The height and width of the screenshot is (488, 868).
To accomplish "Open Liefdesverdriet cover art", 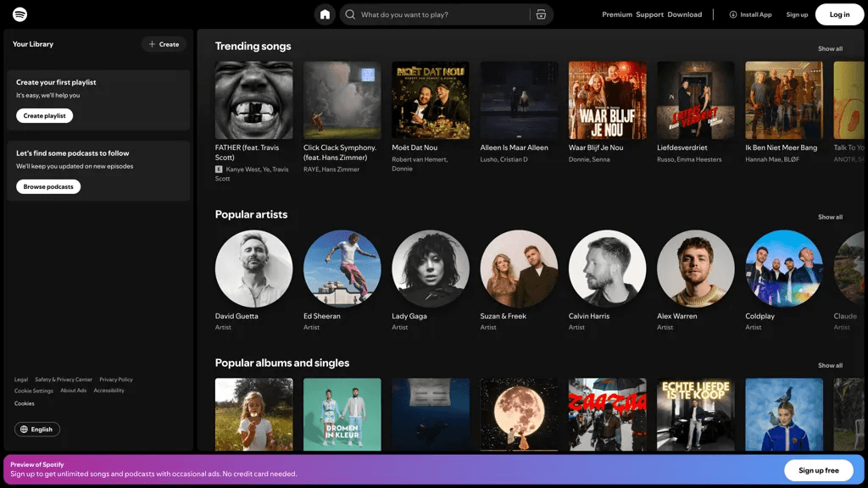I will [696, 100].
